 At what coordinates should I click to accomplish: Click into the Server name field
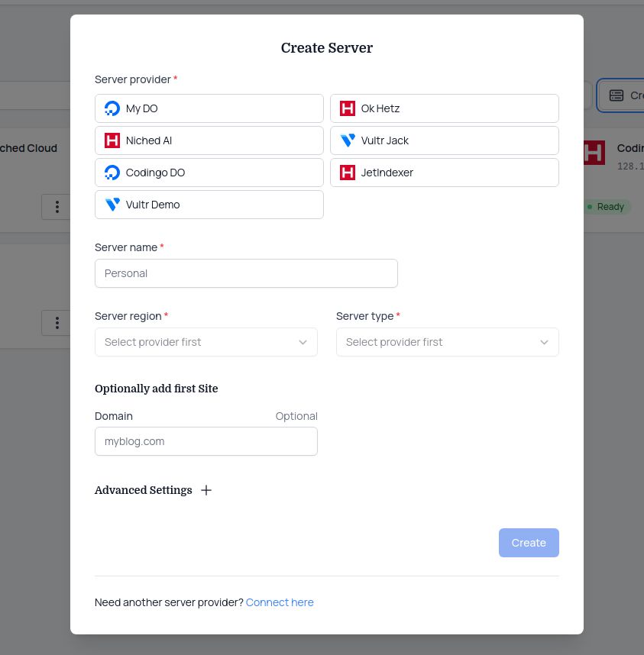(246, 273)
